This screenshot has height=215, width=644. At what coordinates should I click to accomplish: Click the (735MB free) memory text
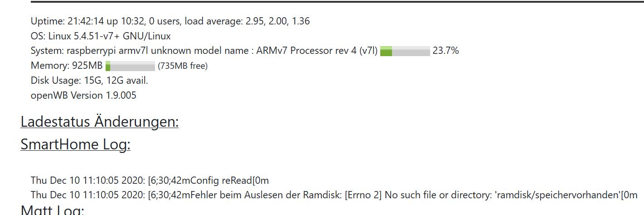[x=182, y=66]
